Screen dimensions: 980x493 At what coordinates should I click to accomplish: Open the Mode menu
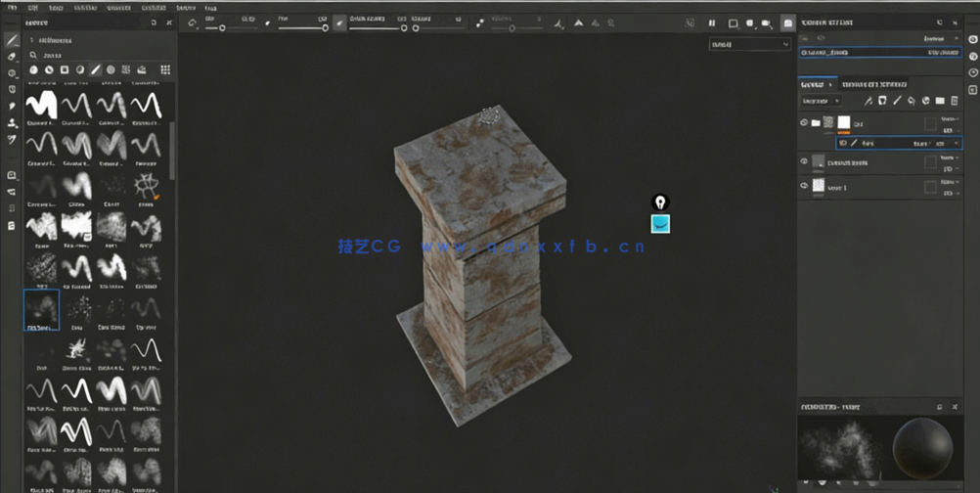(56, 8)
